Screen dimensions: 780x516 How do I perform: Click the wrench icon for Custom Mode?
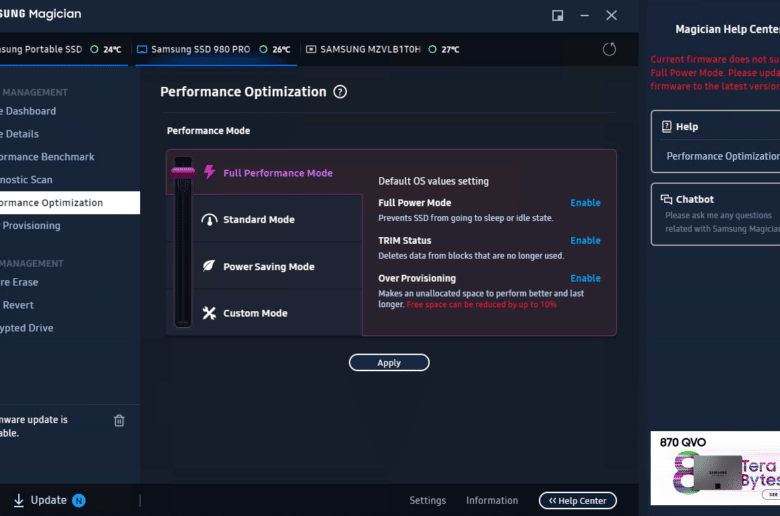pyautogui.click(x=209, y=313)
